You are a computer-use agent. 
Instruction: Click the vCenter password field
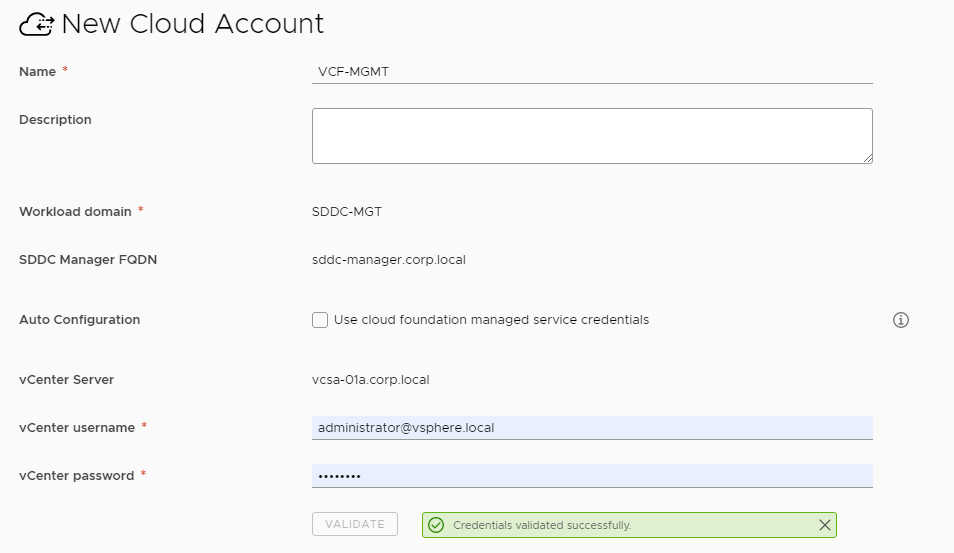point(592,476)
